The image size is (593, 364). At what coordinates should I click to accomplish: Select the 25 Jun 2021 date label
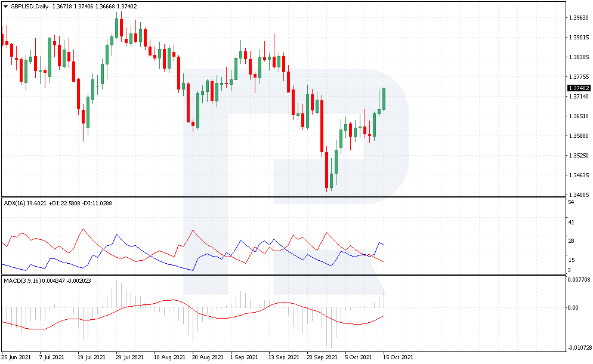pyautogui.click(x=17, y=357)
